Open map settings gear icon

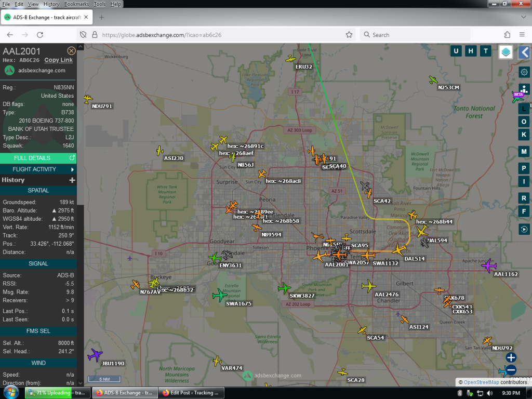(x=524, y=72)
